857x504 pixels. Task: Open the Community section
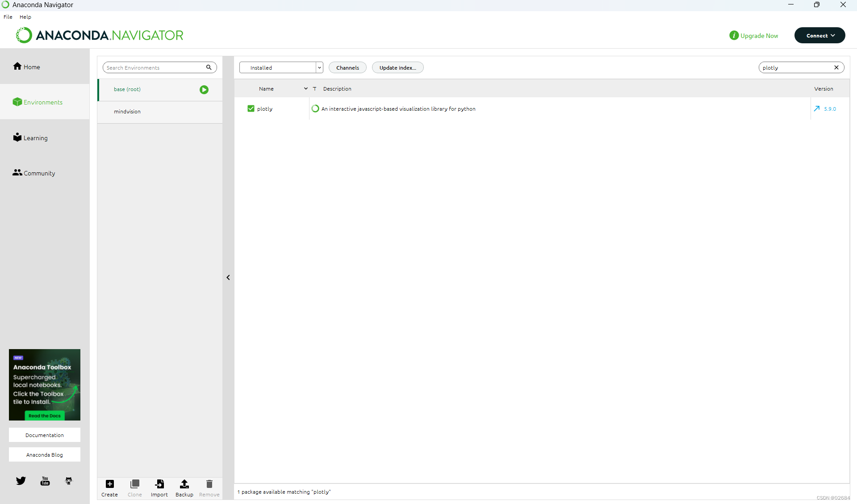(x=45, y=173)
